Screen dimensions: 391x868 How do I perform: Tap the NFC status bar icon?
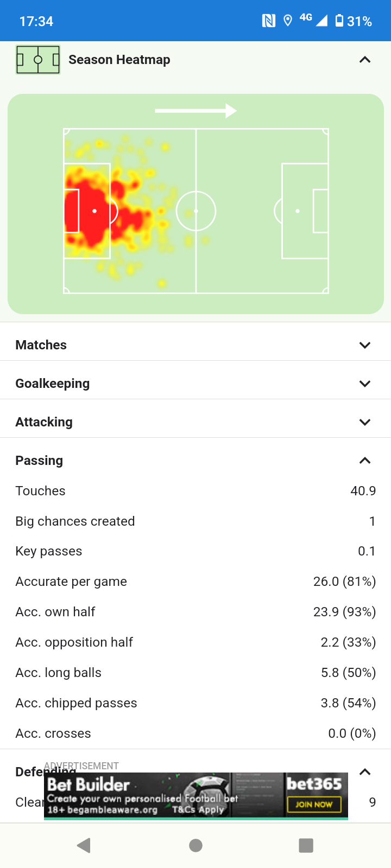point(268,21)
